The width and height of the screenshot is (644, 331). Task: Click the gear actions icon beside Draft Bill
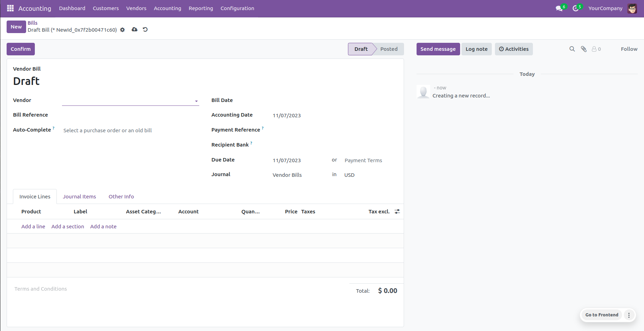(x=122, y=30)
